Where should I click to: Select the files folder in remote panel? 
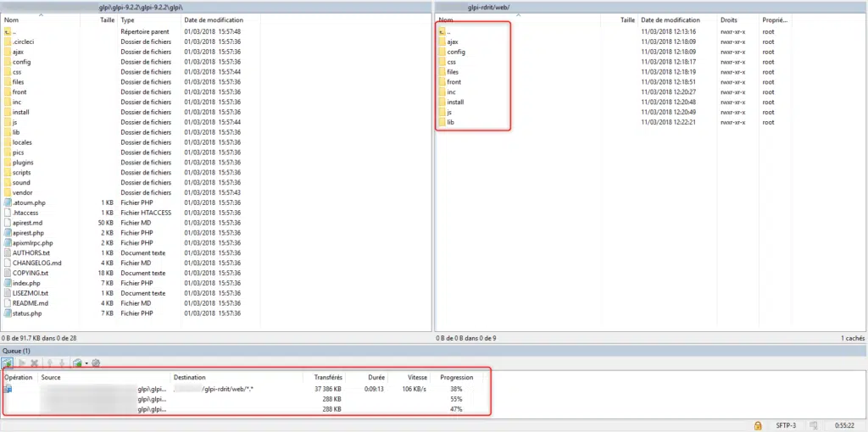(453, 72)
